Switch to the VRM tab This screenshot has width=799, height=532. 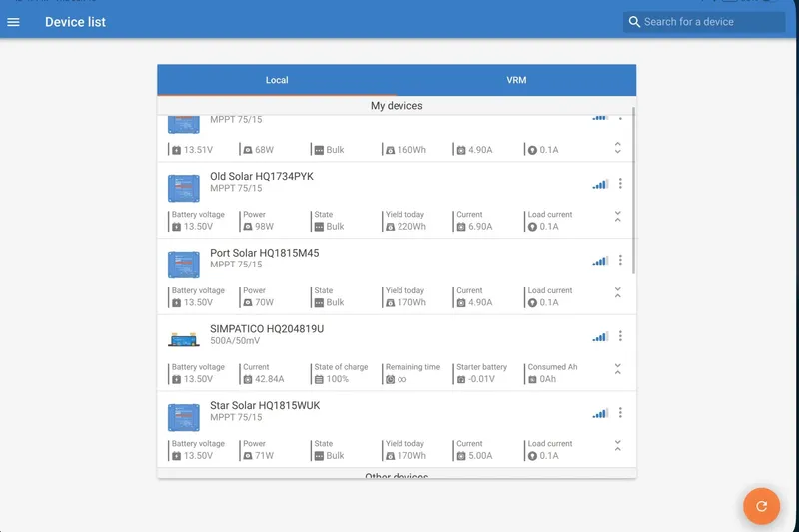[x=516, y=80]
